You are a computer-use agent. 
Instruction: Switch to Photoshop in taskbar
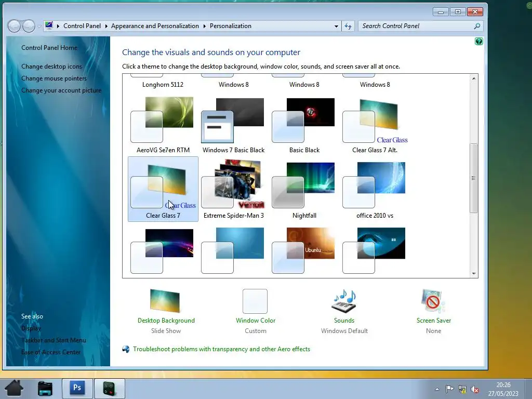(x=77, y=388)
